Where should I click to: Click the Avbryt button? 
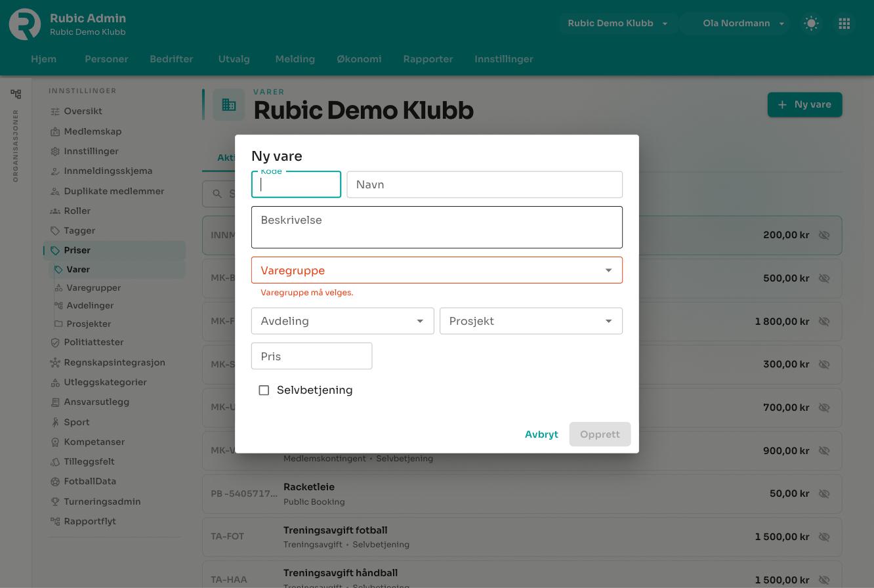tap(541, 434)
